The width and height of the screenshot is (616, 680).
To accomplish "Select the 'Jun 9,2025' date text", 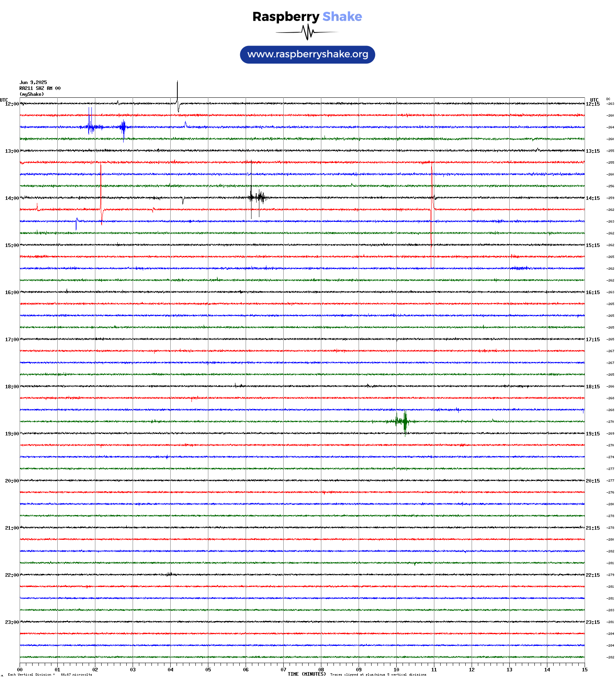I will click(x=33, y=82).
